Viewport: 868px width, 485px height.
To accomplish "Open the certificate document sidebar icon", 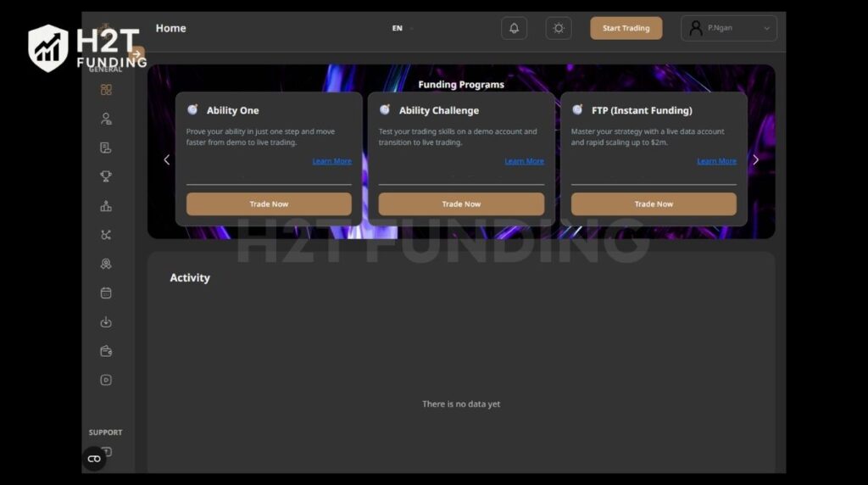I will coord(106,148).
